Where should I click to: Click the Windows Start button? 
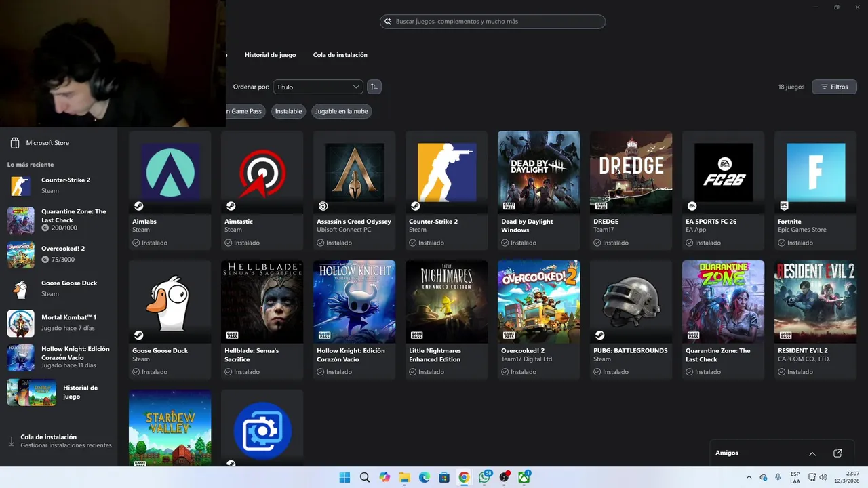click(x=344, y=477)
